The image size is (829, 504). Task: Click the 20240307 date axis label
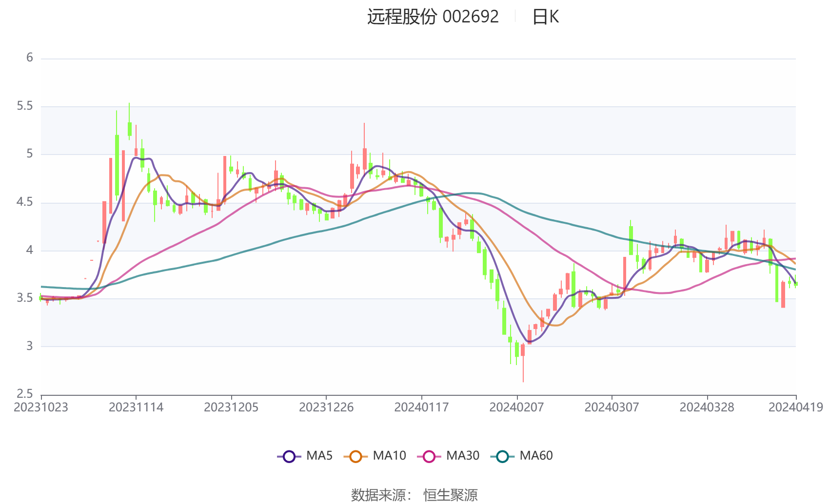(x=612, y=407)
